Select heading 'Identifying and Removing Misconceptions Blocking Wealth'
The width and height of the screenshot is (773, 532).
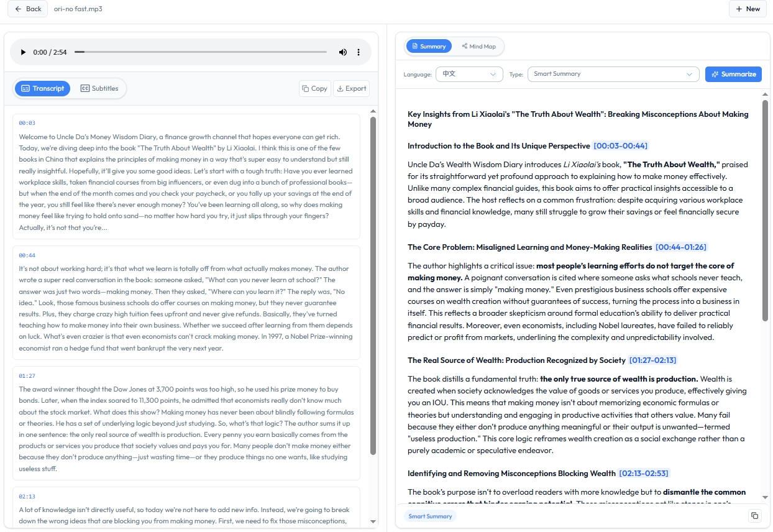(x=511, y=474)
